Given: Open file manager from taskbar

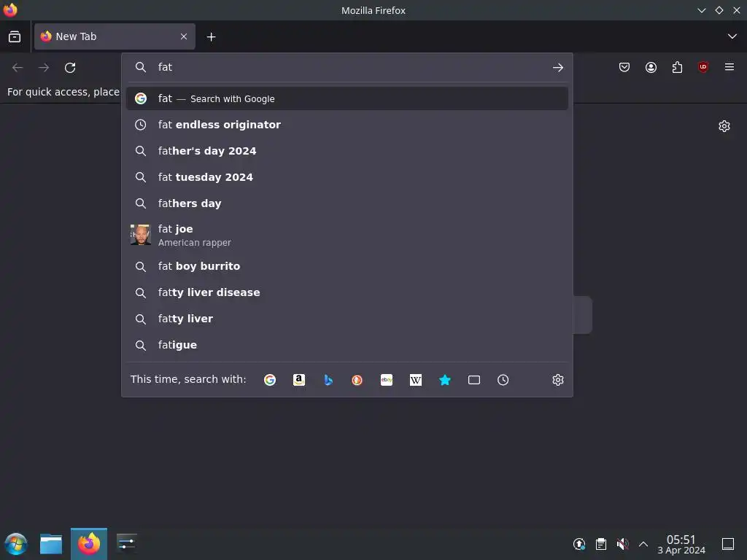Looking at the screenshot, I should [x=51, y=544].
